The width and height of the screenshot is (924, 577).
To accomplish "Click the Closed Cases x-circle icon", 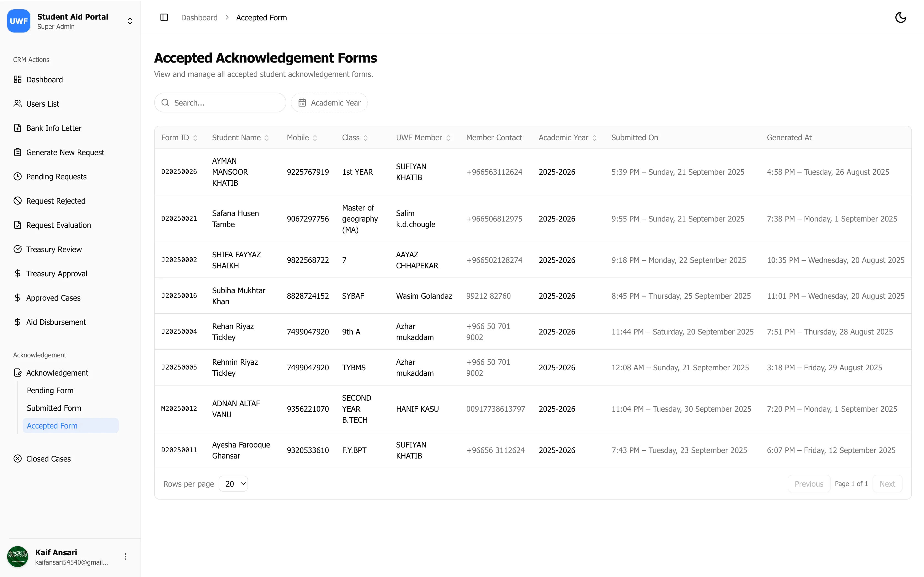I will coord(18,459).
